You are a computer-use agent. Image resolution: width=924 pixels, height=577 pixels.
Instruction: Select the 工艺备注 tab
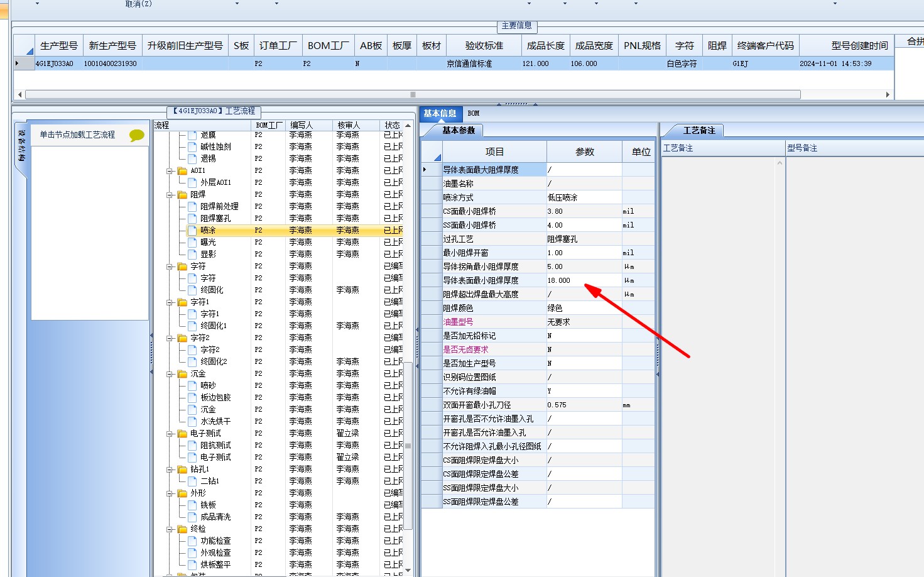tap(699, 130)
